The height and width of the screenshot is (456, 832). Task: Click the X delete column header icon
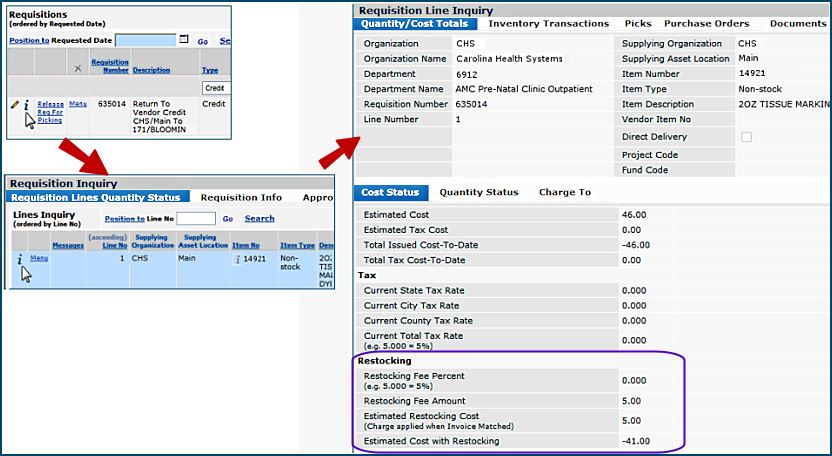pos(78,68)
